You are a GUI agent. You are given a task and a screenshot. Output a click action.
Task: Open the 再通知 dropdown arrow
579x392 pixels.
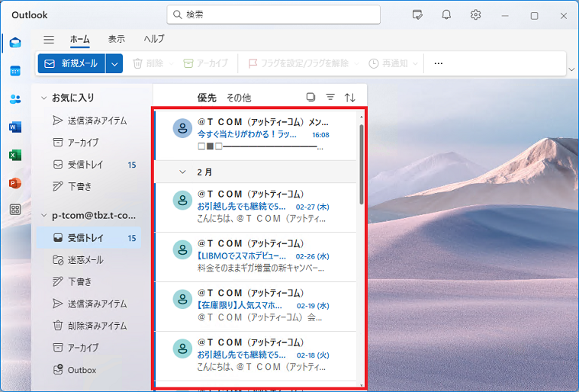click(x=415, y=63)
